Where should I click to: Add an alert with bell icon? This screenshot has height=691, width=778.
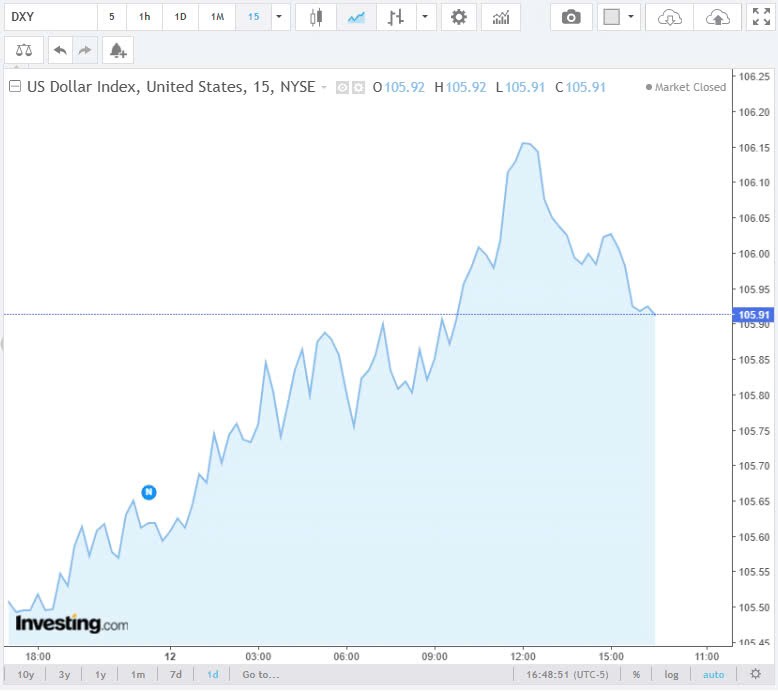tap(118, 50)
